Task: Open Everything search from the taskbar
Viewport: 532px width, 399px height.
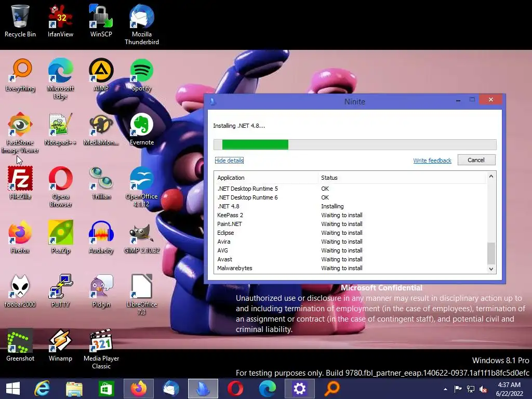Action: tap(332, 389)
